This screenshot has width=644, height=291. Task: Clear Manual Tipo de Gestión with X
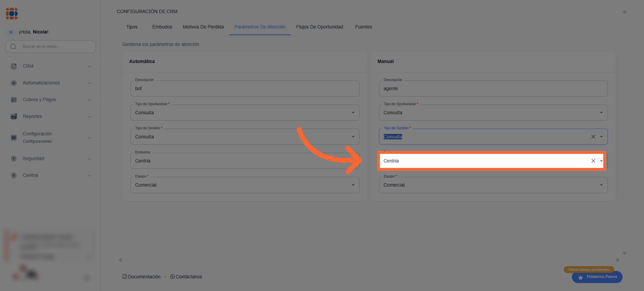click(x=593, y=137)
